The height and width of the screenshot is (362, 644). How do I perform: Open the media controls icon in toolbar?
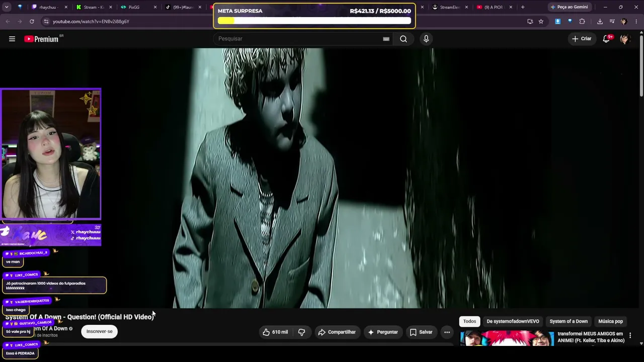(x=612, y=21)
